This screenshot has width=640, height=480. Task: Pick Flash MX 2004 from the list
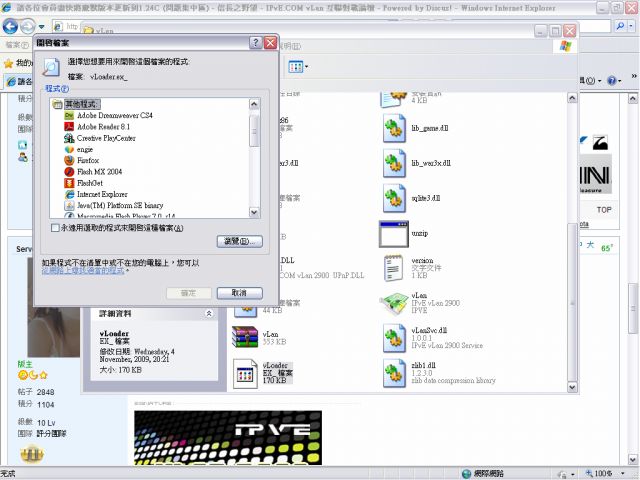(99, 171)
